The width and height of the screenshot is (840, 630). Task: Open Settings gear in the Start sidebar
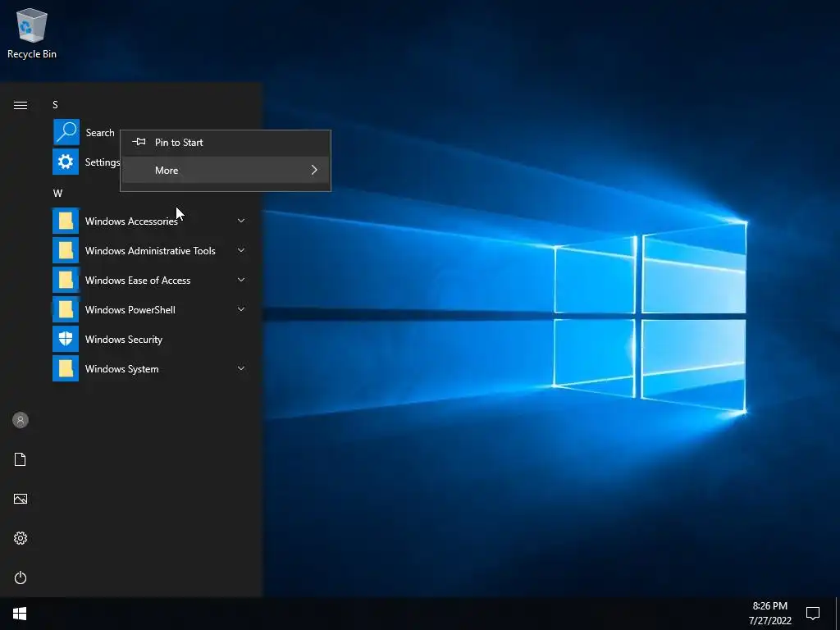coord(21,538)
